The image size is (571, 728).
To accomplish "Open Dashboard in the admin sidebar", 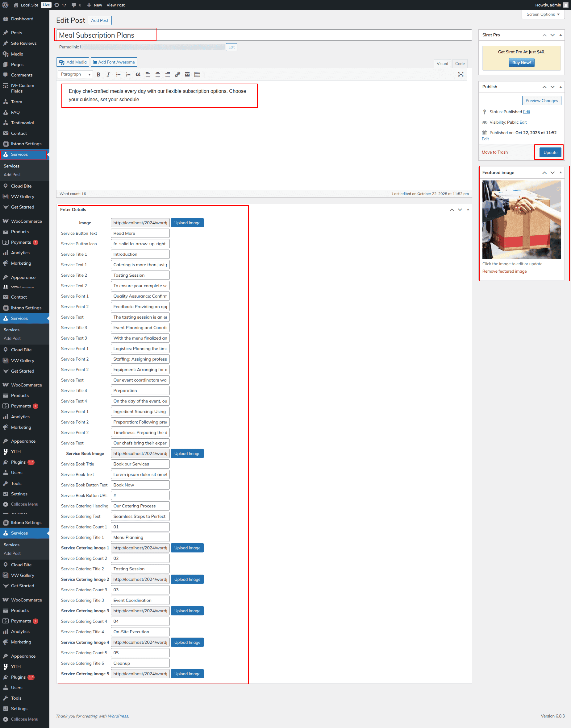I will click(22, 19).
